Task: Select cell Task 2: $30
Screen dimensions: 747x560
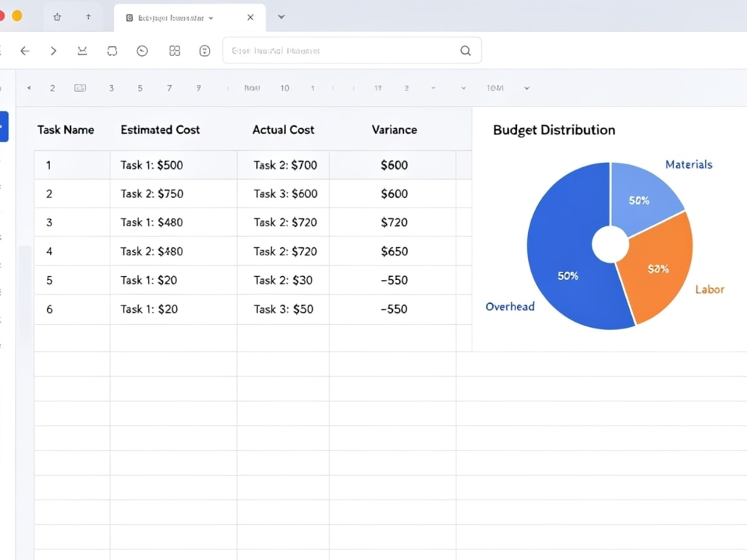Action: pos(283,280)
